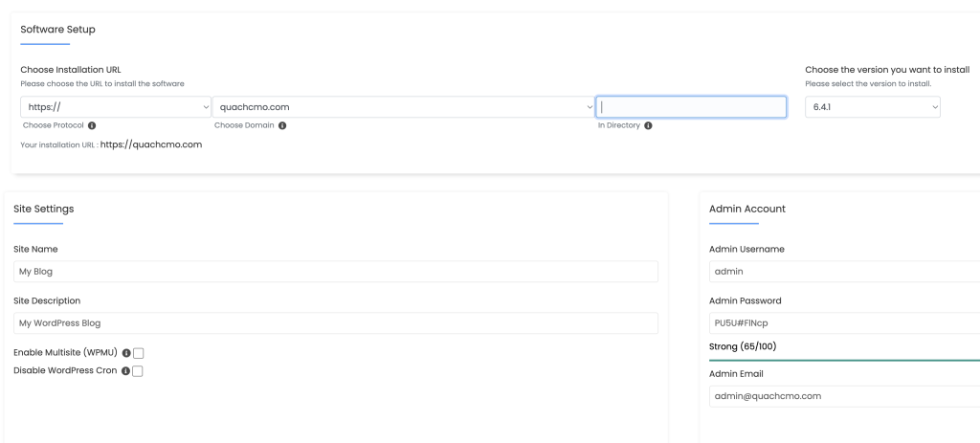The width and height of the screenshot is (980, 443).
Task: Click info icon next to Disable WordPress Cron
Action: pos(126,371)
